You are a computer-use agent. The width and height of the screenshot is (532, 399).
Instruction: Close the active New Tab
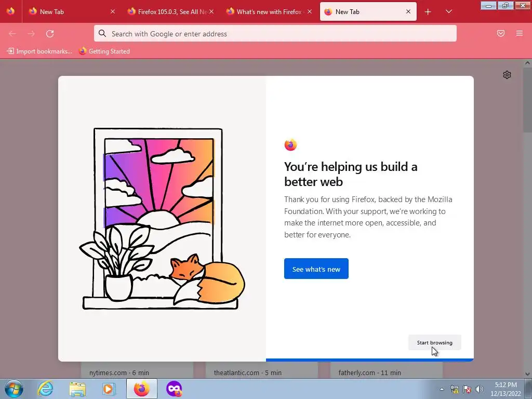click(408, 11)
